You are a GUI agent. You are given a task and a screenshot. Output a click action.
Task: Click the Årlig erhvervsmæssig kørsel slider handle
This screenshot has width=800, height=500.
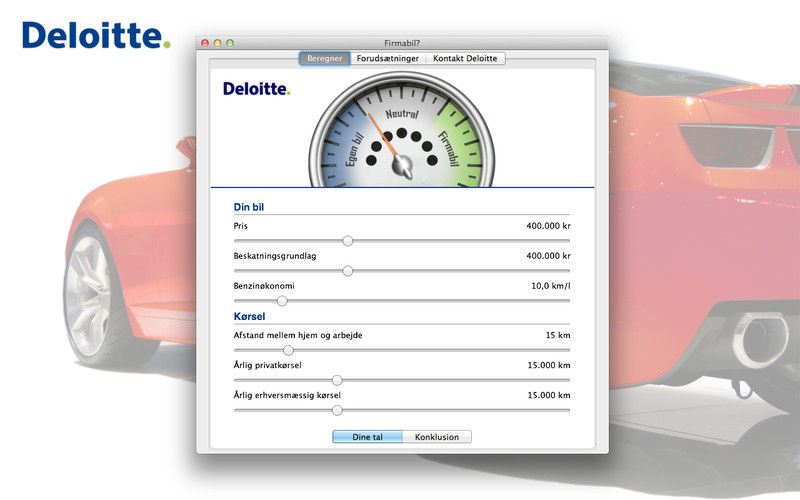tap(337, 410)
